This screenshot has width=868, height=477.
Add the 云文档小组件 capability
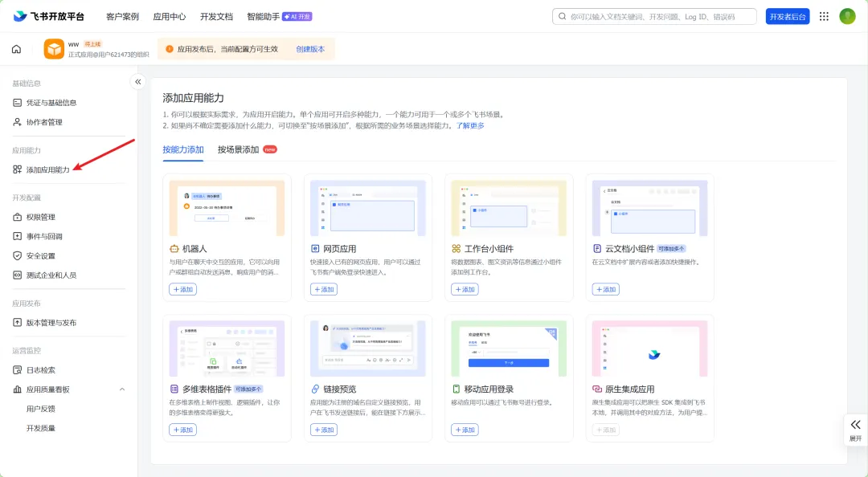(606, 289)
